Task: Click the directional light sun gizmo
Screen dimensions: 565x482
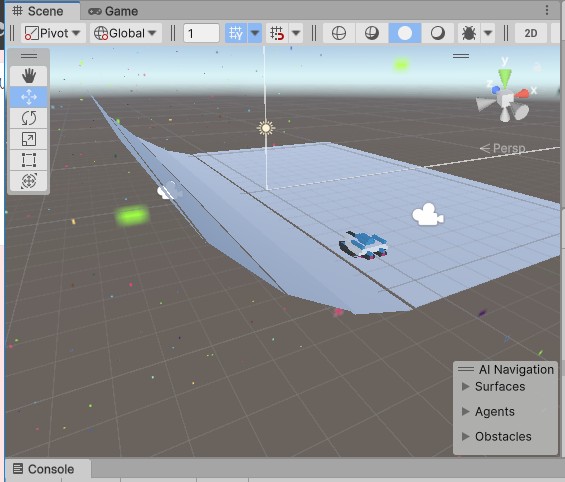Action: [266, 128]
